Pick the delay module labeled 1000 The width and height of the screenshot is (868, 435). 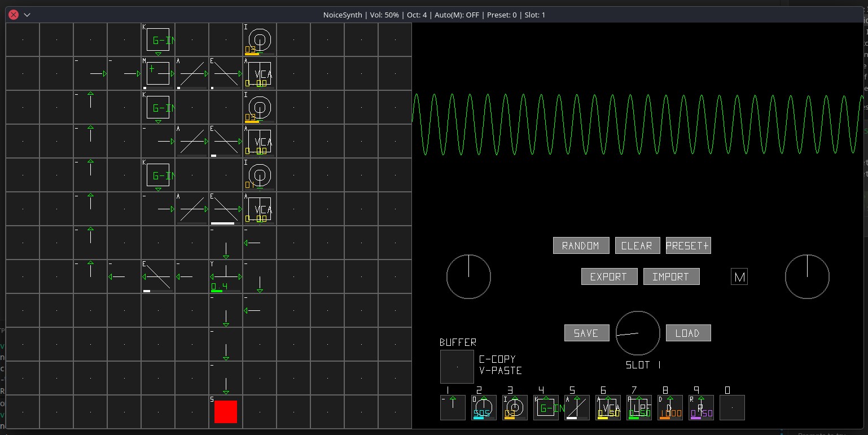670,407
